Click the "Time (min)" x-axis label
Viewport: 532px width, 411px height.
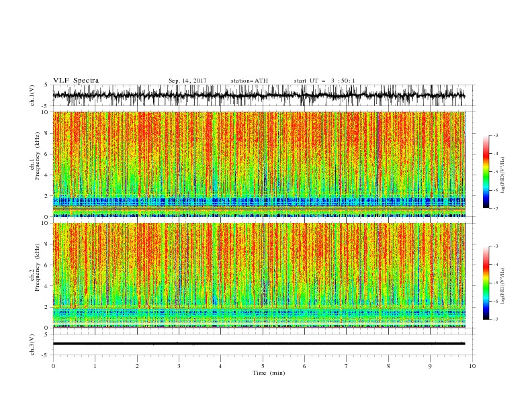(x=269, y=373)
